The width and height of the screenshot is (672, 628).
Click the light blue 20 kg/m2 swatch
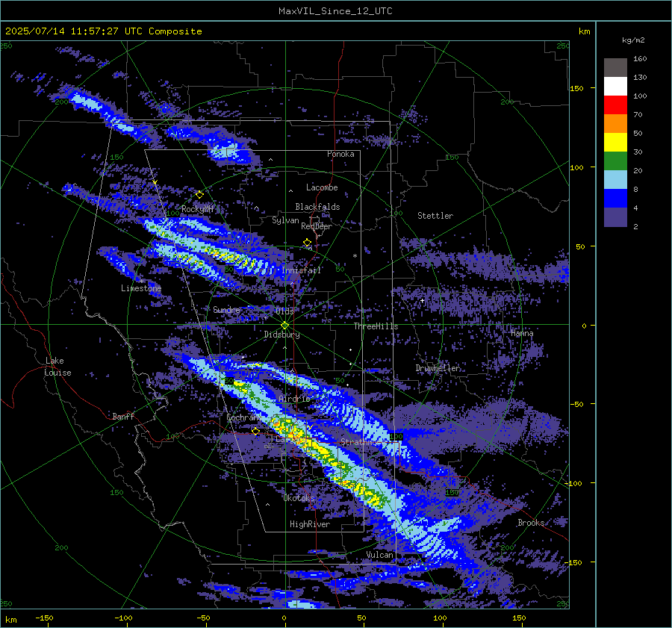(x=615, y=180)
